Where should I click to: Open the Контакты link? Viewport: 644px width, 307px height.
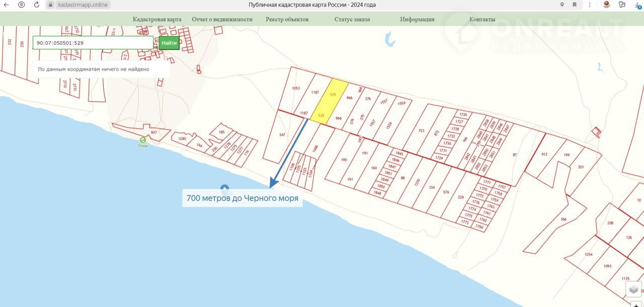pyautogui.click(x=482, y=20)
